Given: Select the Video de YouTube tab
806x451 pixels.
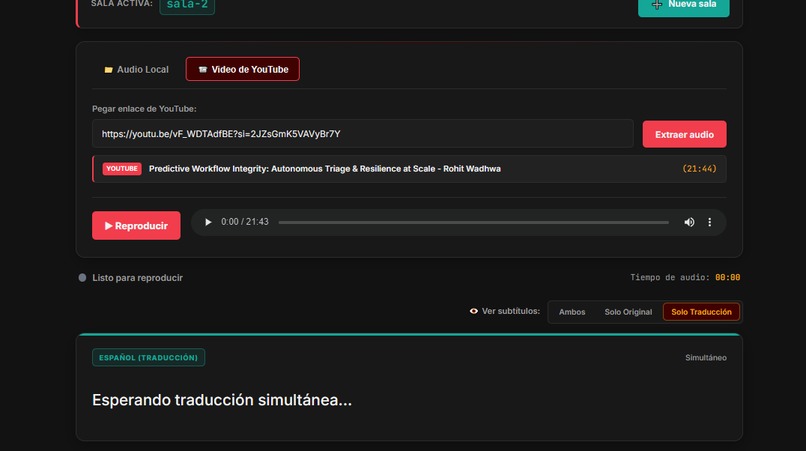Looking at the screenshot, I should (x=243, y=69).
